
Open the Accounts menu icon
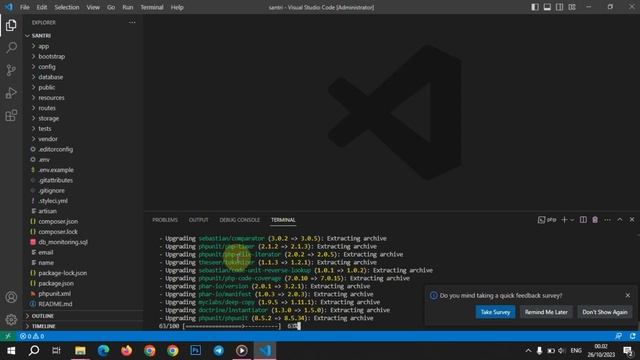coord(11,297)
